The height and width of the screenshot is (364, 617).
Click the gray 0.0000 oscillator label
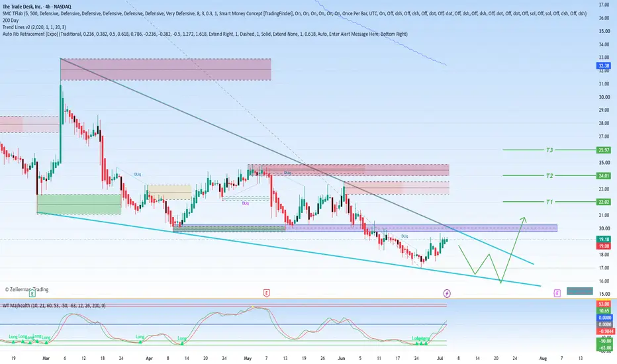(605, 324)
